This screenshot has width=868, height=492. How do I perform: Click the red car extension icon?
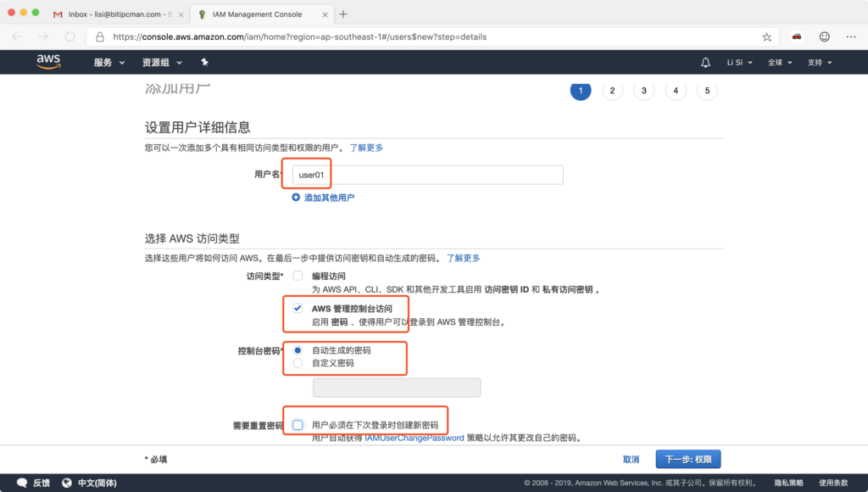[797, 36]
